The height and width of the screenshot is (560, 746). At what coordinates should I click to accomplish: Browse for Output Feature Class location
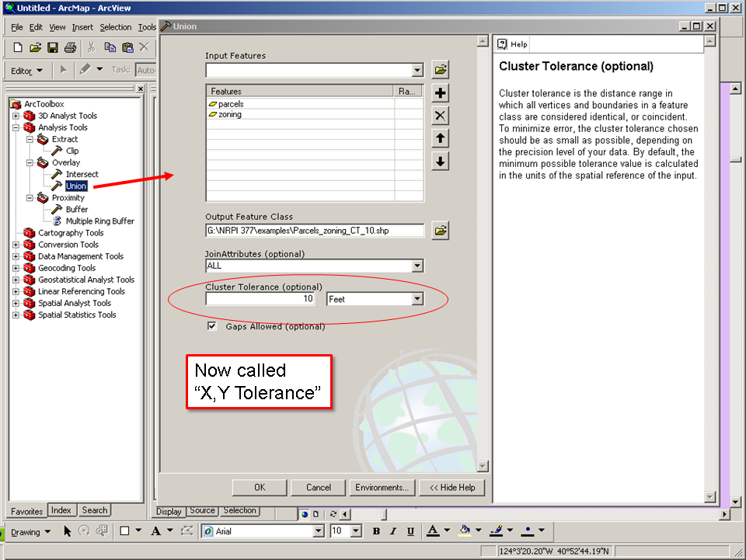click(441, 231)
